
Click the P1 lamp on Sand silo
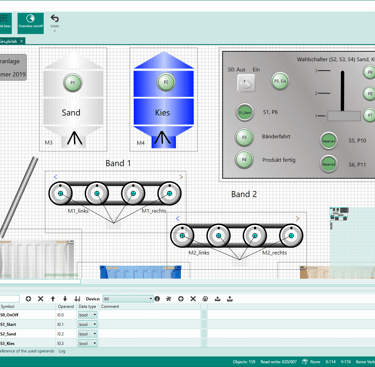pos(73,82)
